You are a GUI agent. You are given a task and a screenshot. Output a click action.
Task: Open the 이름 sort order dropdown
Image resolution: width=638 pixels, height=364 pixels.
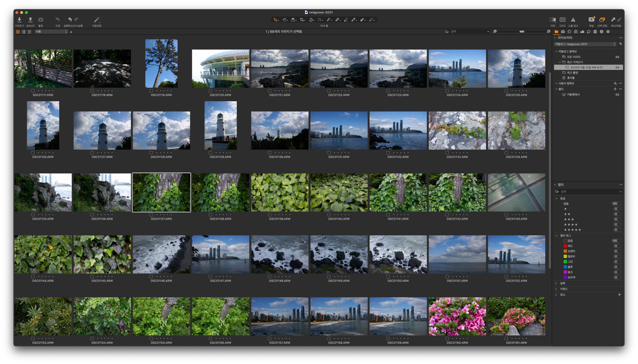51,32
